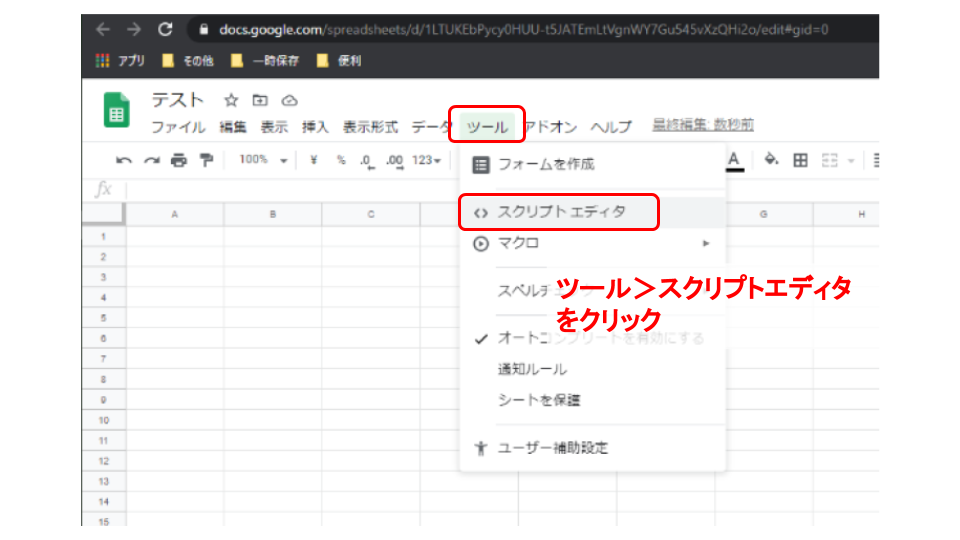Select the paint format tool
The image size is (960, 540).
point(206,160)
